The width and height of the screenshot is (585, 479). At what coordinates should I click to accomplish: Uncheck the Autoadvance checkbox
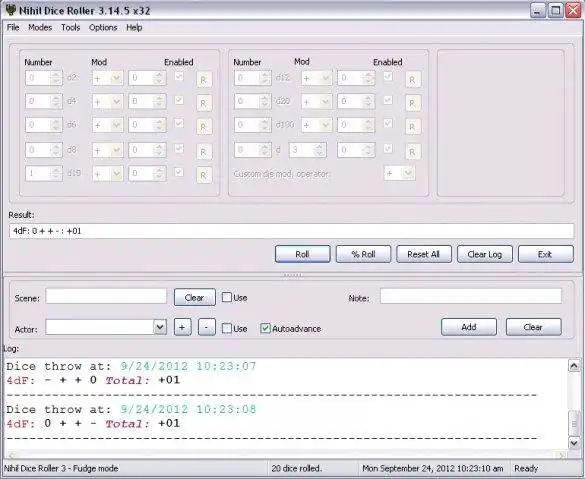pyautogui.click(x=265, y=328)
